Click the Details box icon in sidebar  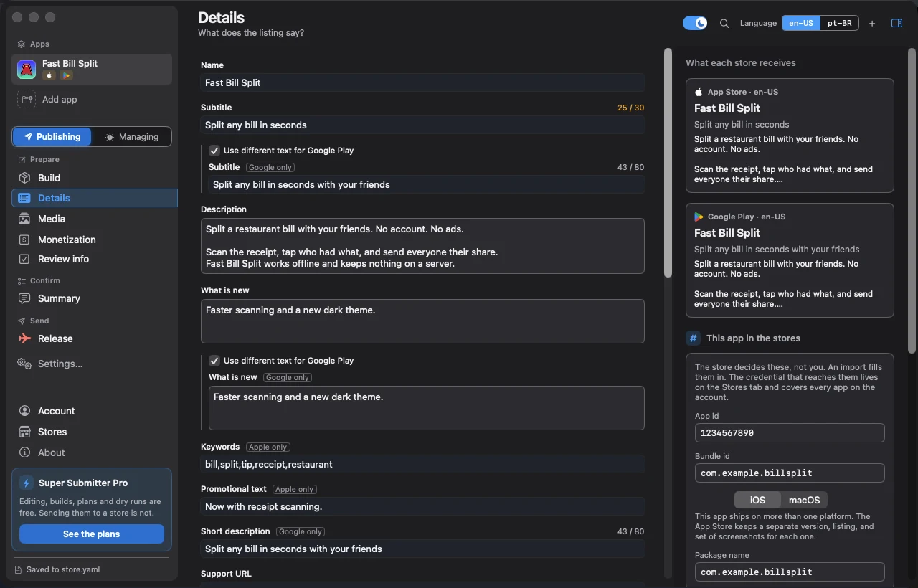[x=24, y=198]
